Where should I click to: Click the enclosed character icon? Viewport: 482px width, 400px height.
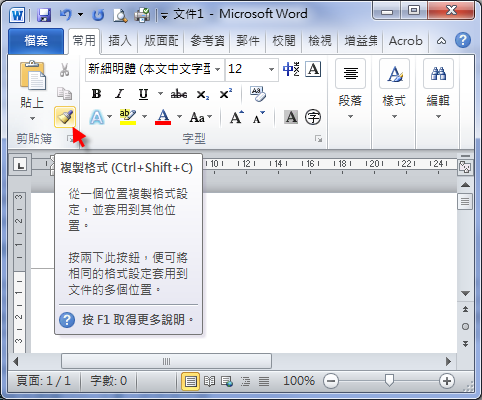coord(313,117)
